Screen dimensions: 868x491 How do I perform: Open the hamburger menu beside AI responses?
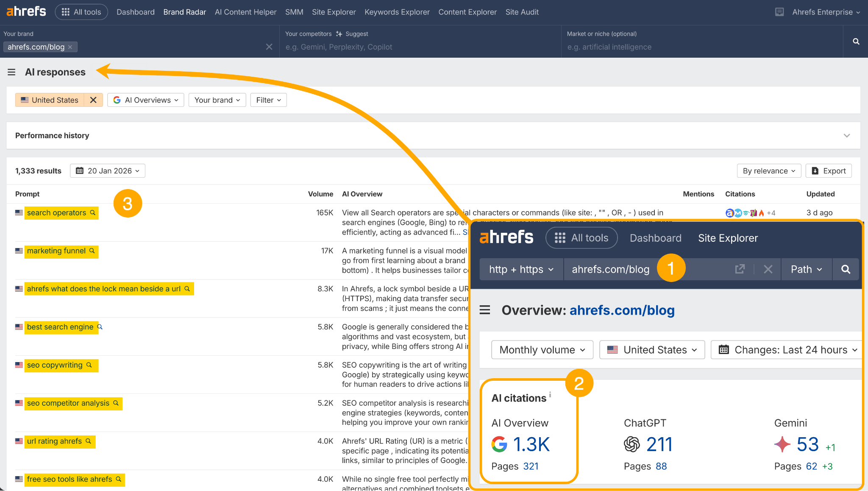tap(11, 72)
